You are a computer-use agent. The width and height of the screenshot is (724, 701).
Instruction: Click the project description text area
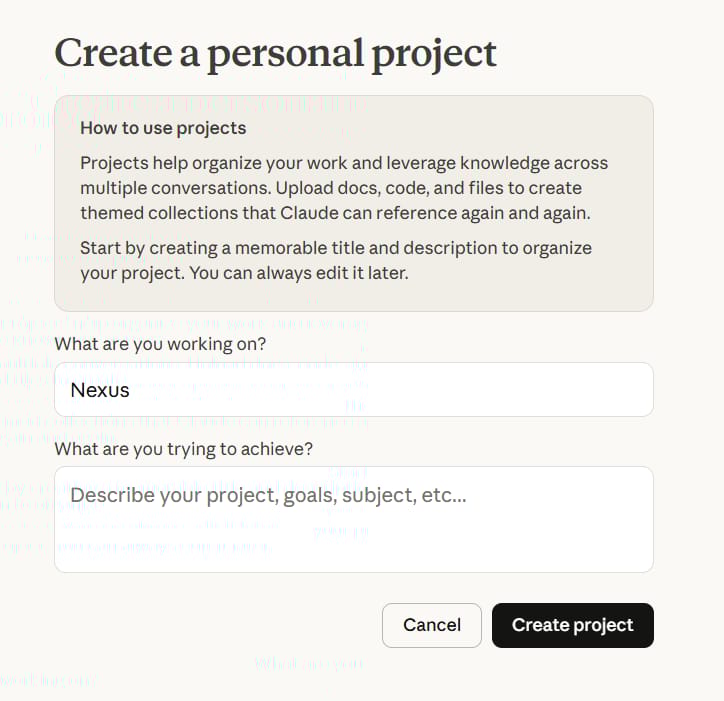pyautogui.click(x=354, y=520)
